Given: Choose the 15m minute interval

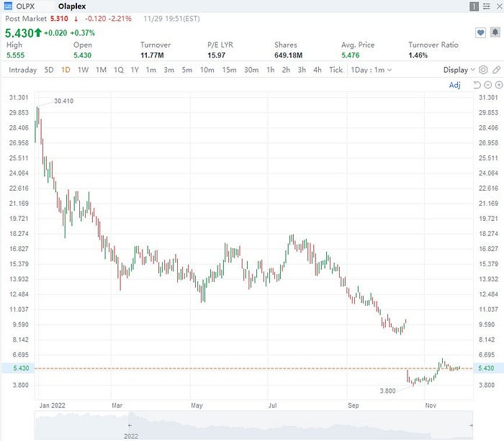Looking at the screenshot, I should [229, 70].
